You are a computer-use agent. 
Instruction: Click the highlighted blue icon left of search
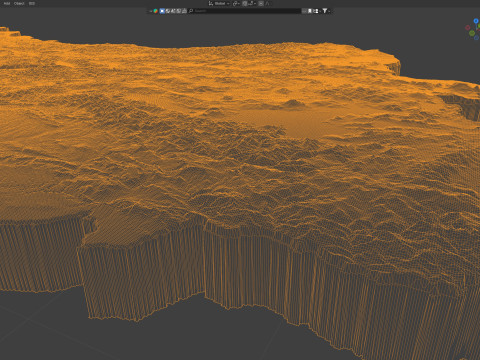pos(162,11)
